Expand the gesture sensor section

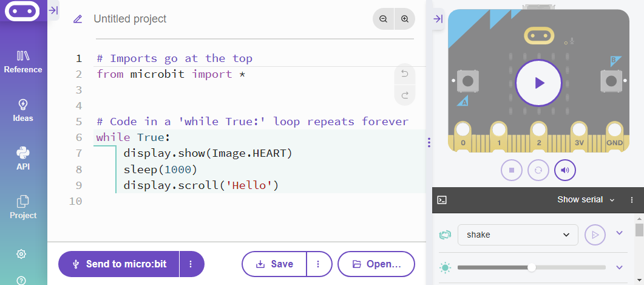[620, 233]
